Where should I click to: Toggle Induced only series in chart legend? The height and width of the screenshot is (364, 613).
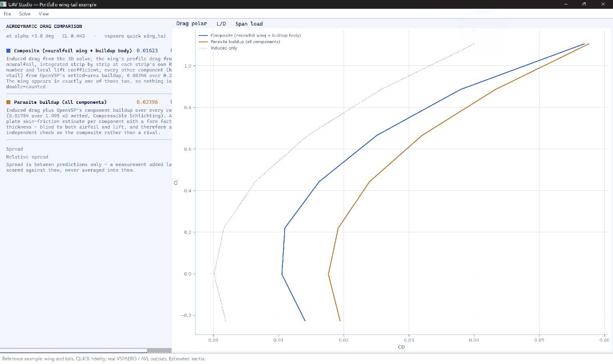[218, 48]
